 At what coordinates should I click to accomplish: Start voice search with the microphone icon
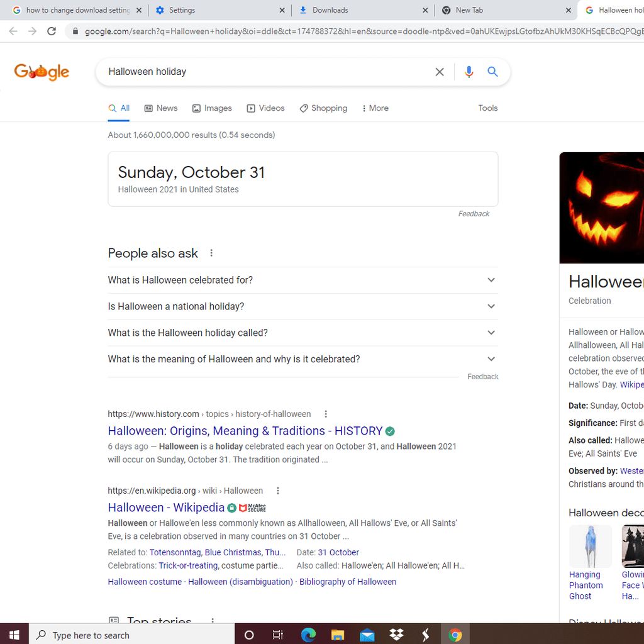click(x=469, y=72)
